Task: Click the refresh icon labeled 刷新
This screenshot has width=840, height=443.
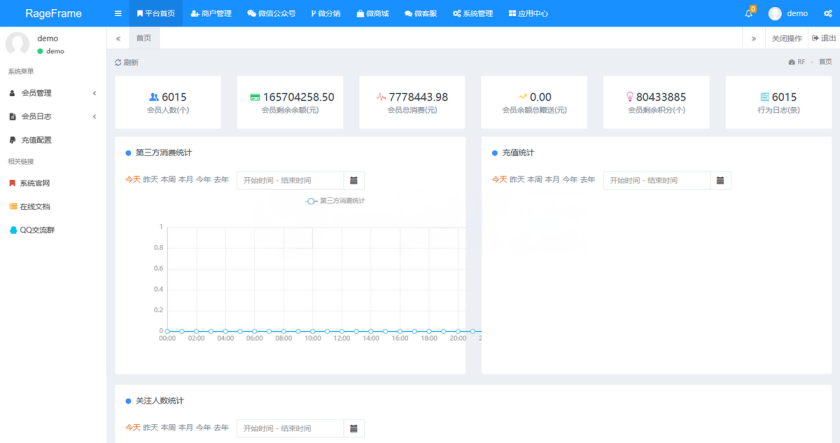Action: pos(118,63)
